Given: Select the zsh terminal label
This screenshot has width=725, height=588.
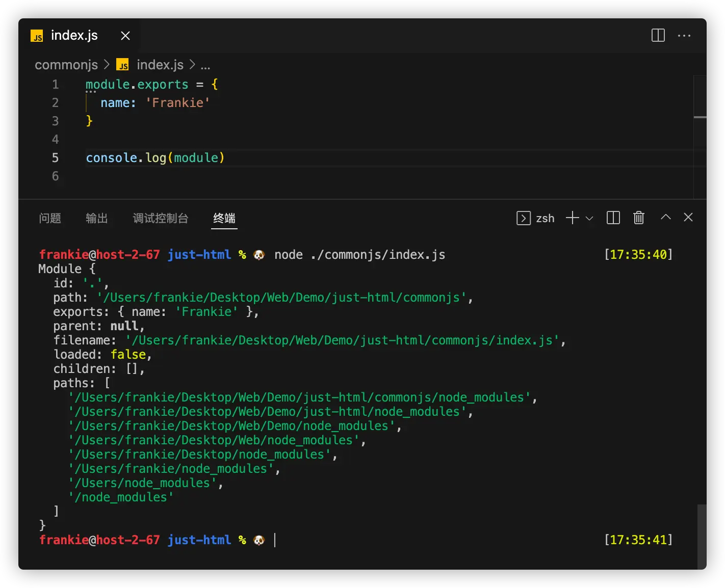Looking at the screenshot, I should tap(545, 218).
